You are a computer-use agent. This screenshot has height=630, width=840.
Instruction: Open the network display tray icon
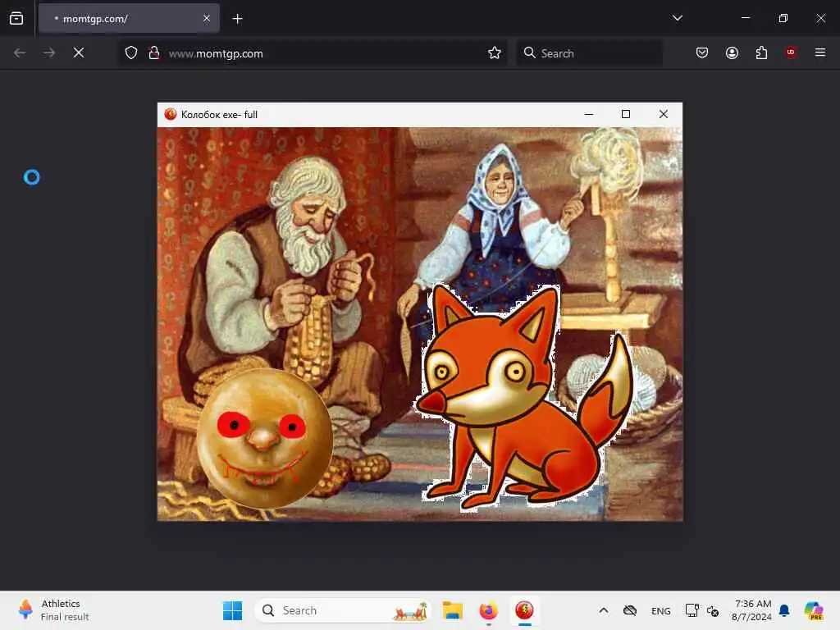click(x=692, y=610)
